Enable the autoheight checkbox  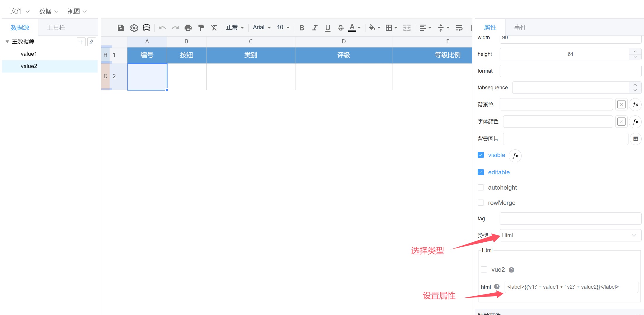[x=481, y=188]
